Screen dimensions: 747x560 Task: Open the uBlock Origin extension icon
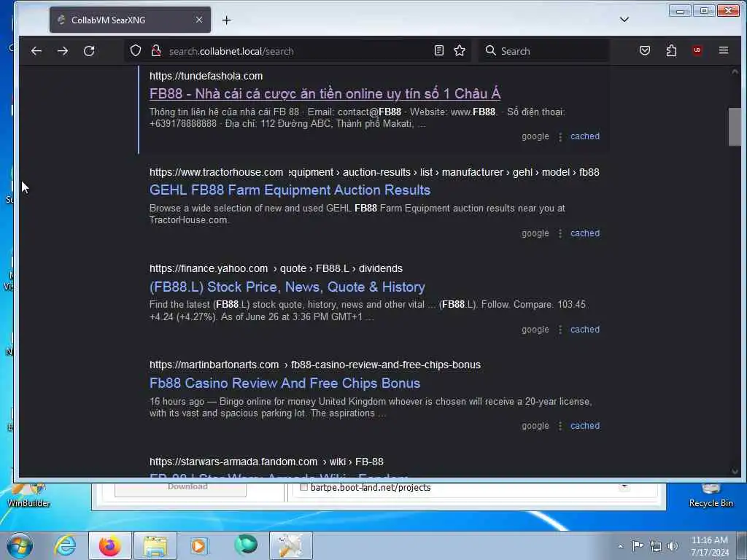[x=697, y=50]
